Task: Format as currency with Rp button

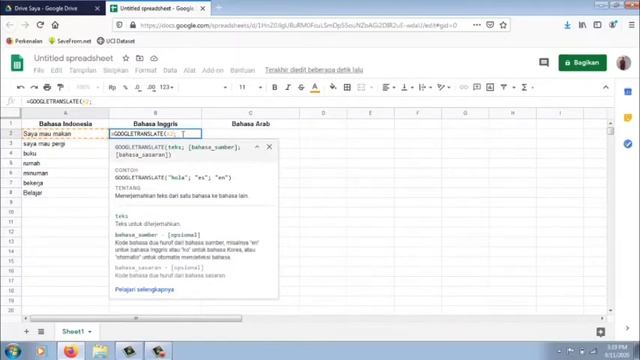Action: [112, 87]
